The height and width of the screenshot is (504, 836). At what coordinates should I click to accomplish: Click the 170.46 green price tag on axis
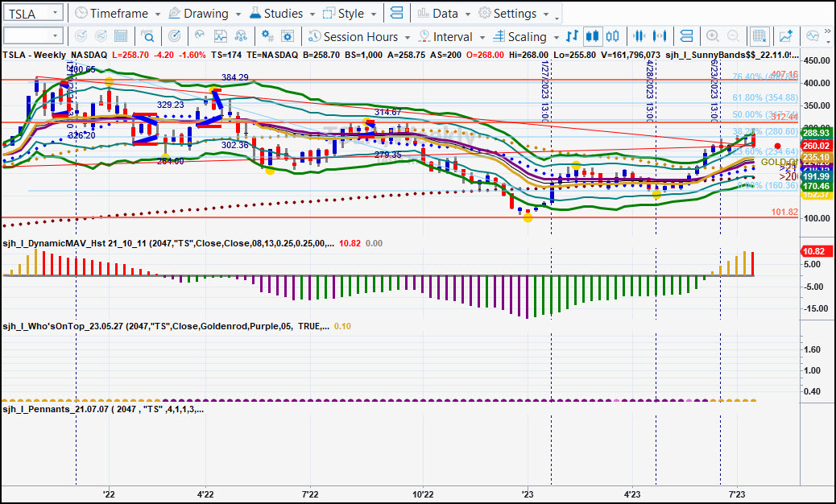[816, 186]
